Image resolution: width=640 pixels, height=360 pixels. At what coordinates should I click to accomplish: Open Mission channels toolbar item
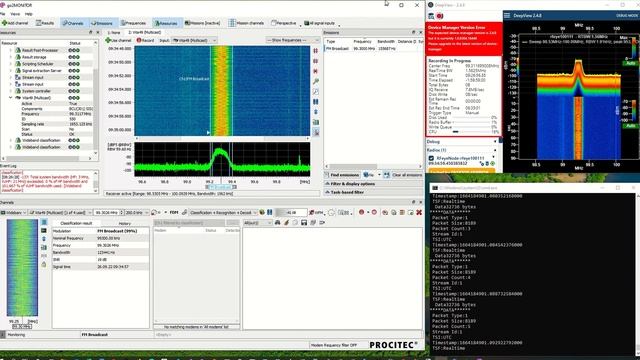point(246,23)
